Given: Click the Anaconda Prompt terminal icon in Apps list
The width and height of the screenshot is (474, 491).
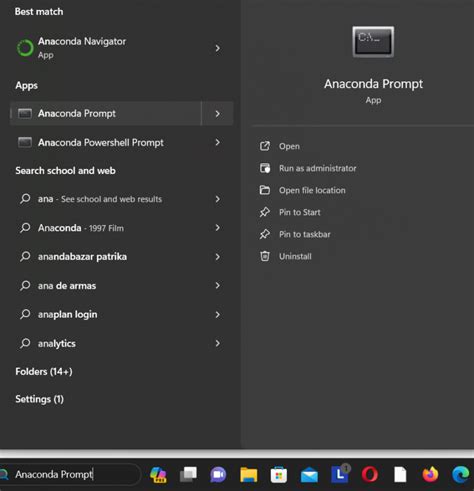Looking at the screenshot, I should click(x=25, y=113).
